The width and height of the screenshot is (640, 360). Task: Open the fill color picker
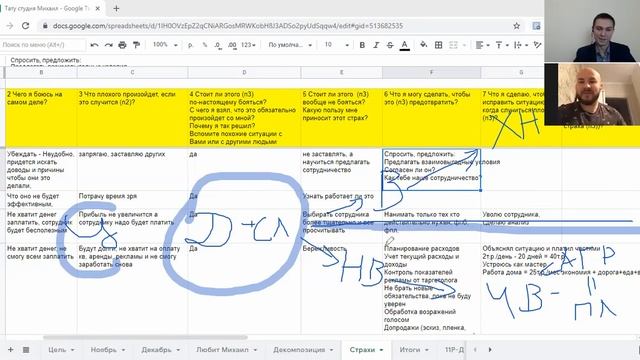click(423, 45)
